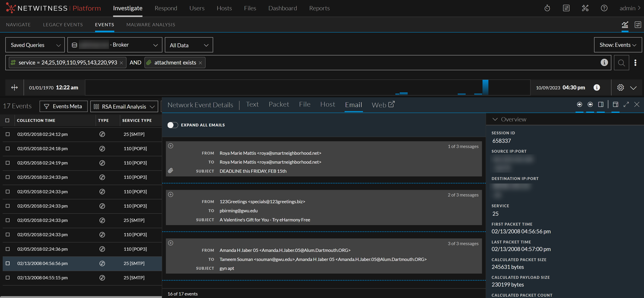Switch to the Packet tab in event details
Viewport: 644px width, 298px height.
(x=279, y=104)
